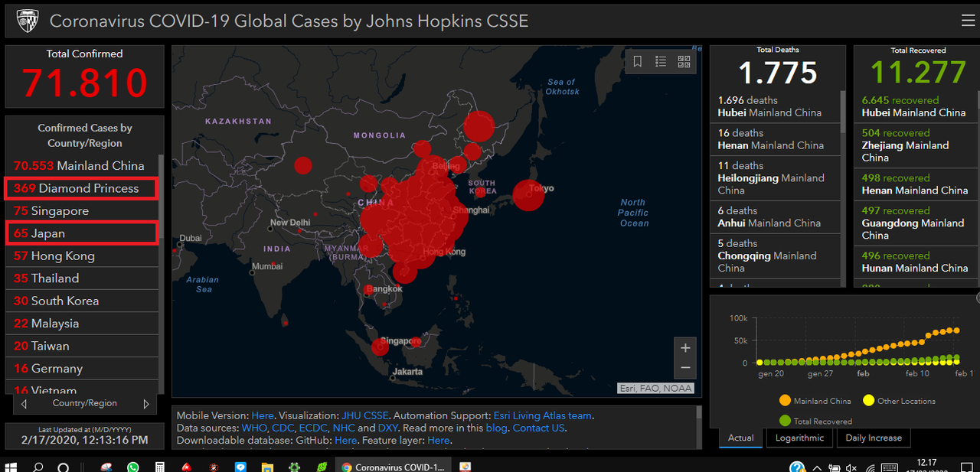Image resolution: width=980 pixels, height=472 pixels.
Task: Click the muted volume tray icon
Action: [852, 467]
